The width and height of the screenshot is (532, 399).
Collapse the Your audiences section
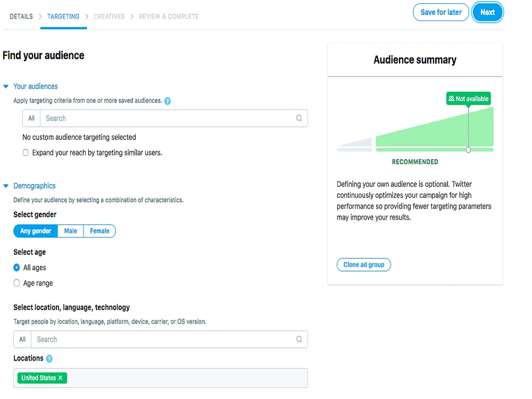(6, 86)
